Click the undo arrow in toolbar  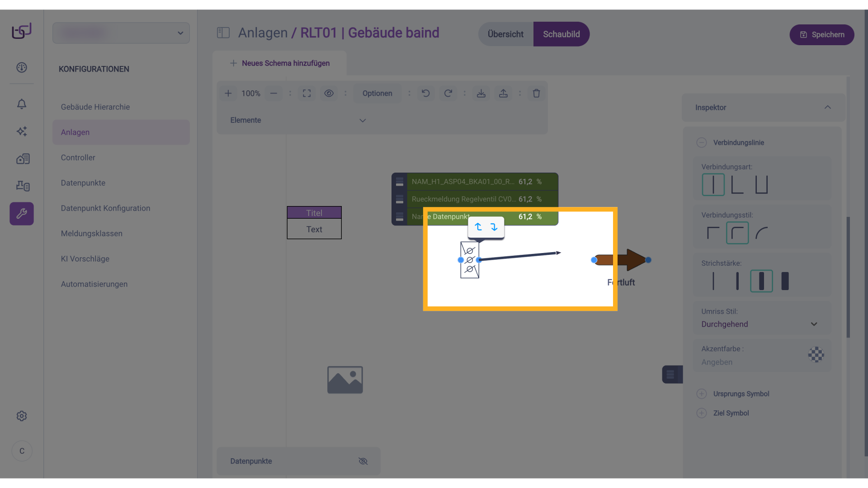point(425,94)
